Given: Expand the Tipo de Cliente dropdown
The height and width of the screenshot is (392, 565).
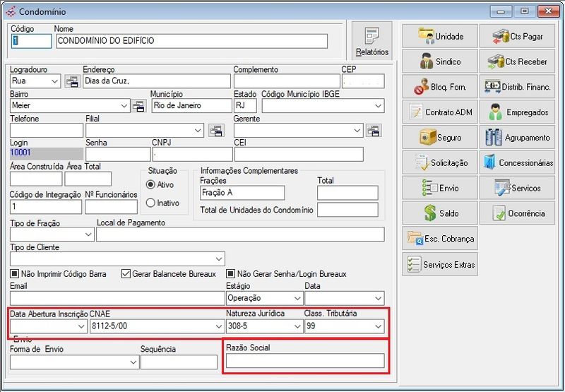Looking at the screenshot, I should tap(219, 259).
